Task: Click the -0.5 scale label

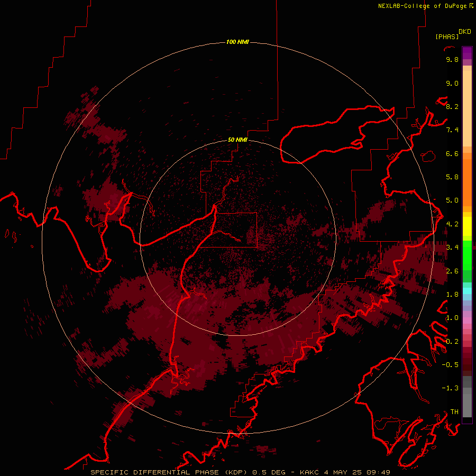Action: point(450,364)
